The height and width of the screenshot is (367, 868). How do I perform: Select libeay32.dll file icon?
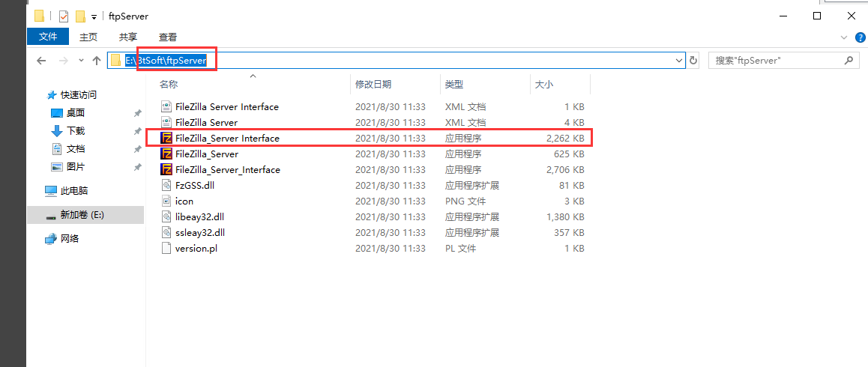(166, 217)
